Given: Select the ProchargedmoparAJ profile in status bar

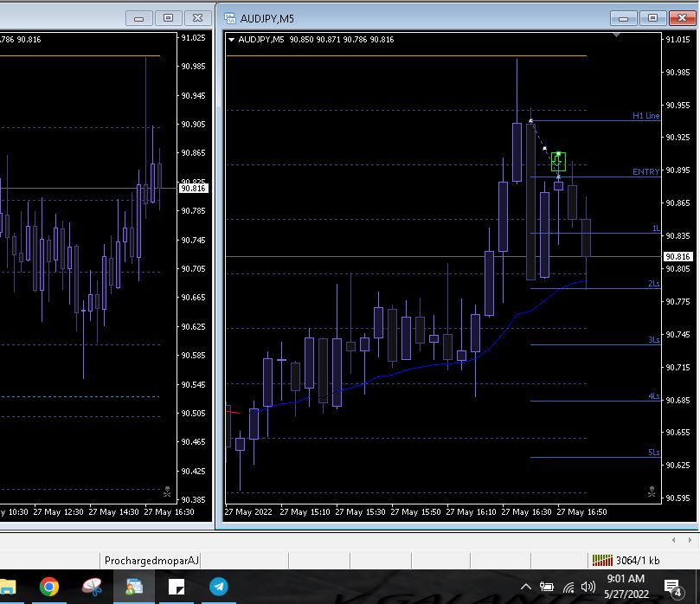Looking at the screenshot, I should pos(151,561).
